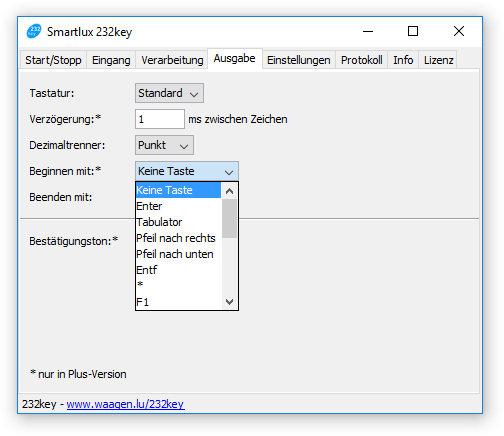Viewport: 504px width, 436px height.
Task: Maximize the Smartlux 232key window
Action: [x=413, y=31]
